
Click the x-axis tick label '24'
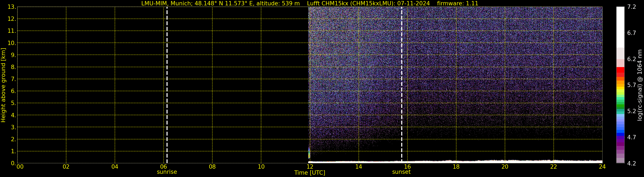pos(602,167)
